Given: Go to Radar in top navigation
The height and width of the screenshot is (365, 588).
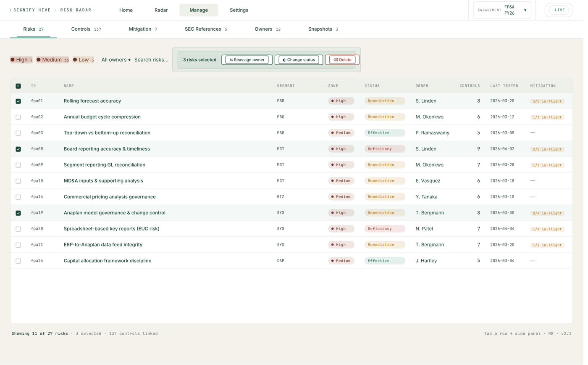Looking at the screenshot, I should point(162,10).
